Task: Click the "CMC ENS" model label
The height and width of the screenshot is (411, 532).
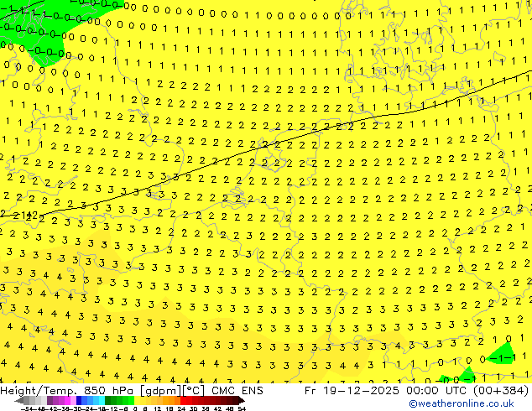Action: pyautogui.click(x=237, y=390)
